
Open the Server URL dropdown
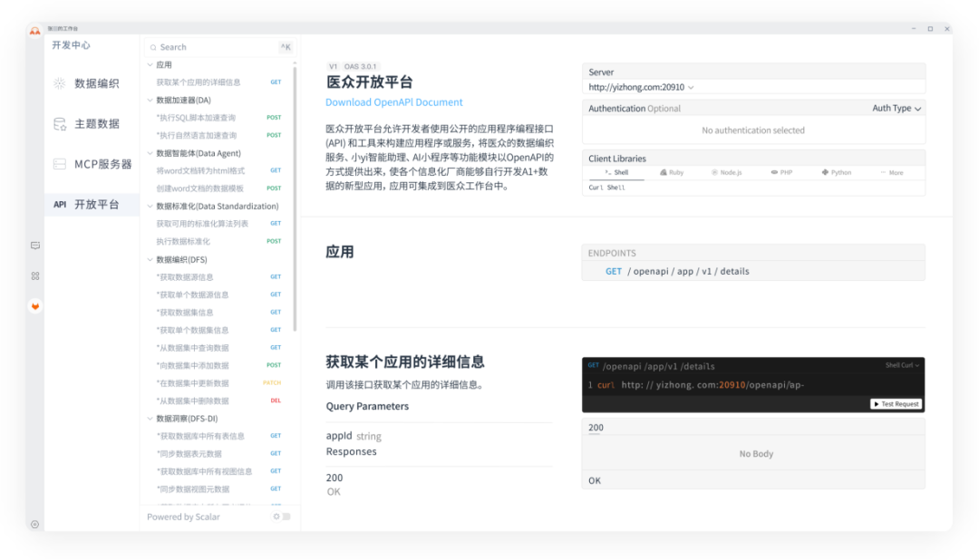(x=641, y=87)
